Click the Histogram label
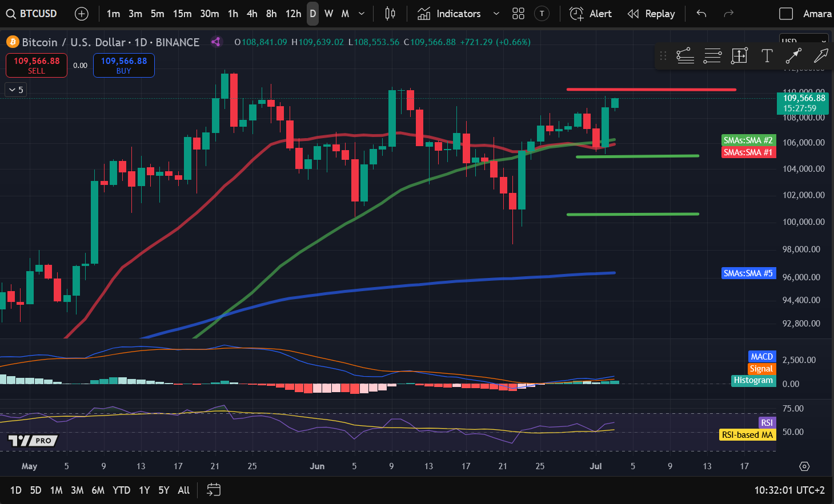 pyautogui.click(x=753, y=381)
